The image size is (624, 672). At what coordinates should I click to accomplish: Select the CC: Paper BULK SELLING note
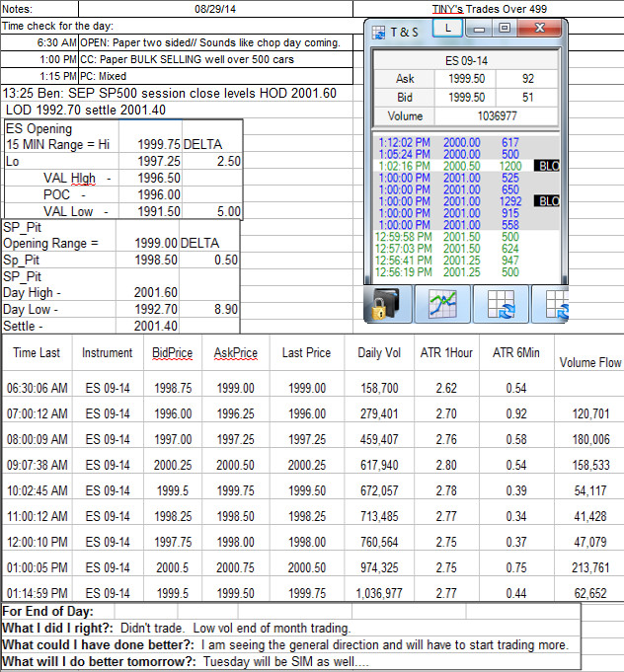215,59
